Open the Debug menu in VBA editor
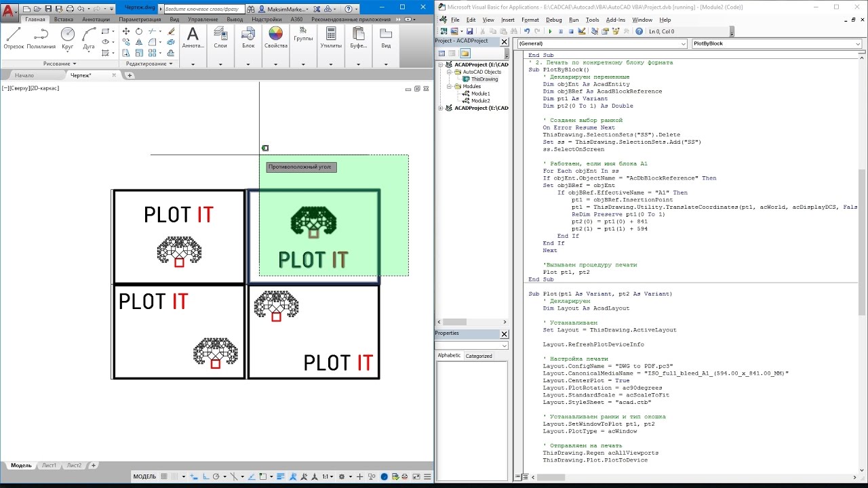This screenshot has height=488, width=868. 553,20
